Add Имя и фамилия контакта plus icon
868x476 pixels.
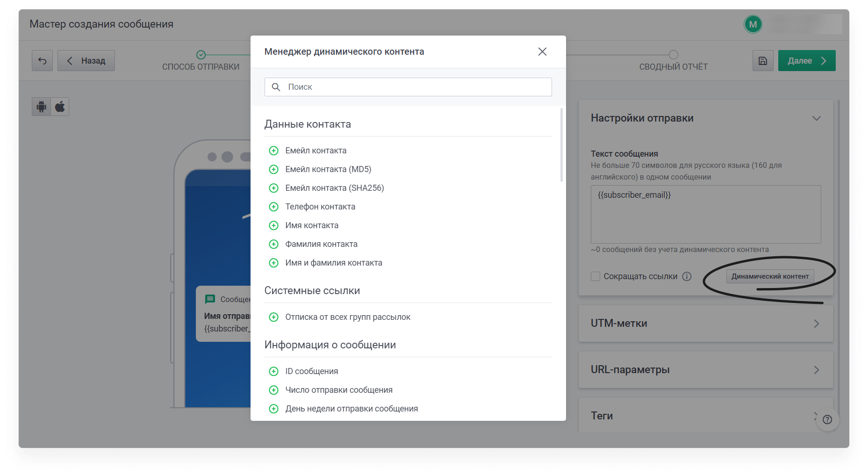click(274, 263)
